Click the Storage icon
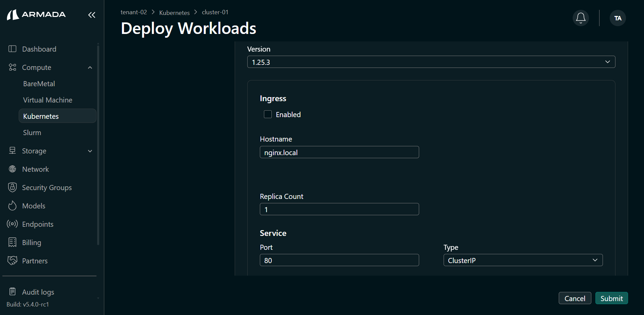Viewport: 644px width, 315px height. pyautogui.click(x=12, y=151)
